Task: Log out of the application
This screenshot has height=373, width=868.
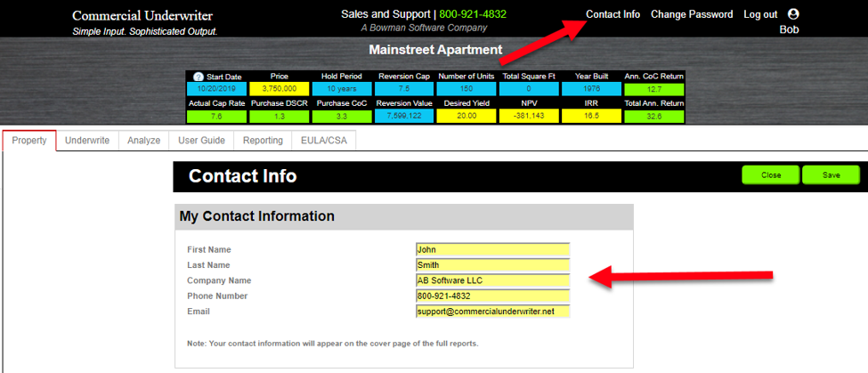Action: tap(759, 14)
